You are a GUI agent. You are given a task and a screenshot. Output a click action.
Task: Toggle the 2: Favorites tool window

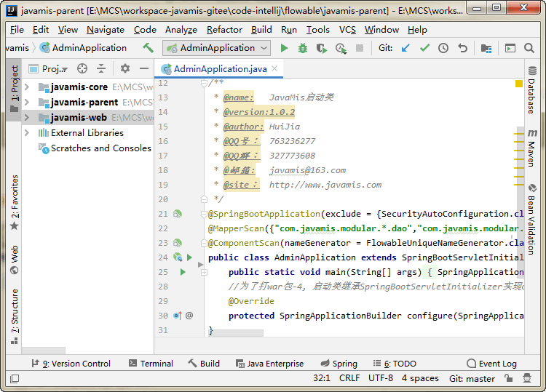coord(15,202)
